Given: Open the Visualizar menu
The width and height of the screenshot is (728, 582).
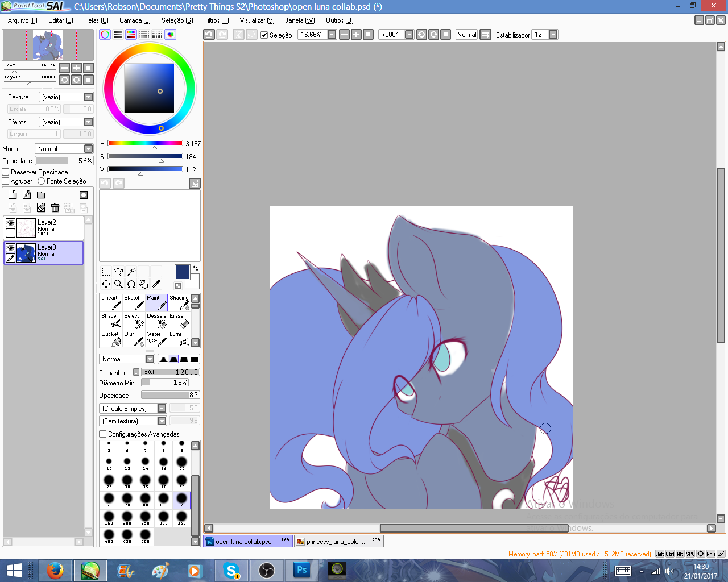Looking at the screenshot, I should pyautogui.click(x=257, y=20).
